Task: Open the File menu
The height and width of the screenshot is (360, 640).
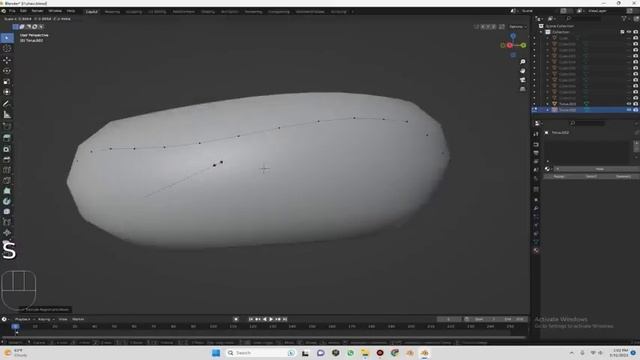Action: (x=12, y=11)
